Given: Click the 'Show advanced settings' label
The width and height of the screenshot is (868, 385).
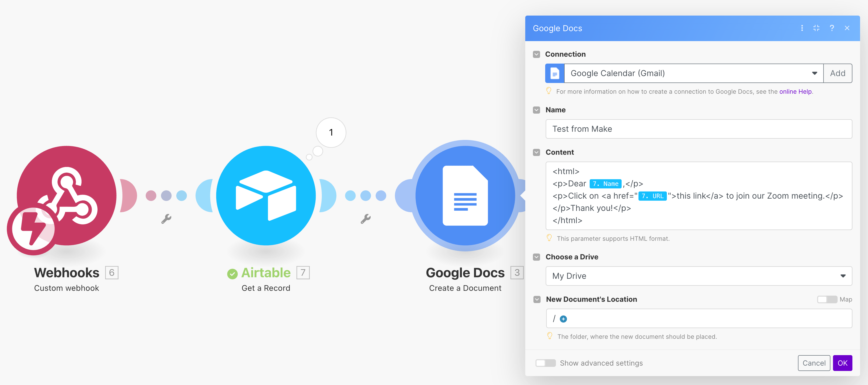Looking at the screenshot, I should [x=601, y=363].
